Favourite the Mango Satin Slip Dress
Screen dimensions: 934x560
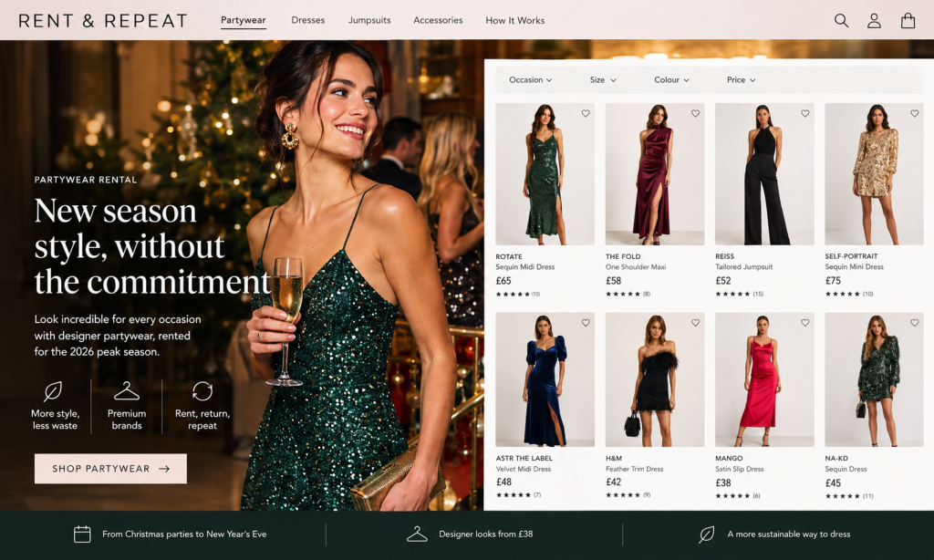(x=804, y=322)
